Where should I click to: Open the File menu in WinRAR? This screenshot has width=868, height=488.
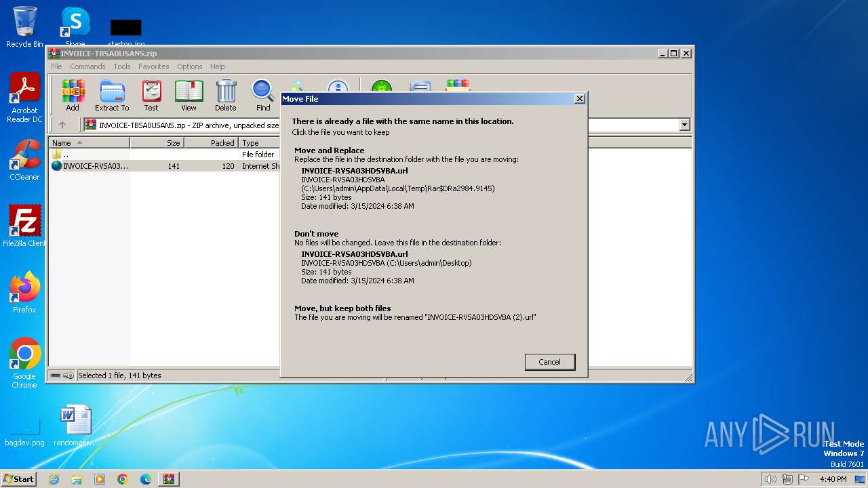[x=56, y=66]
